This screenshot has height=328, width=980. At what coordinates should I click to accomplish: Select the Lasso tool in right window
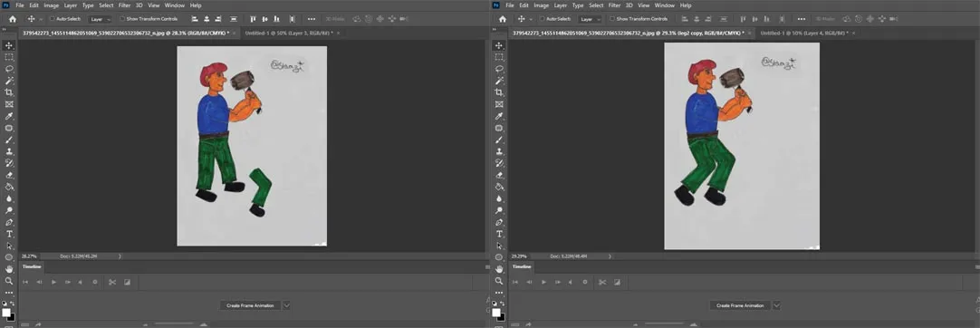tap(499, 69)
